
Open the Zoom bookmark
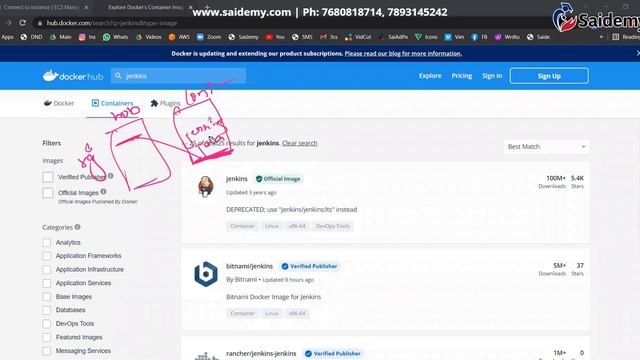[x=209, y=37]
